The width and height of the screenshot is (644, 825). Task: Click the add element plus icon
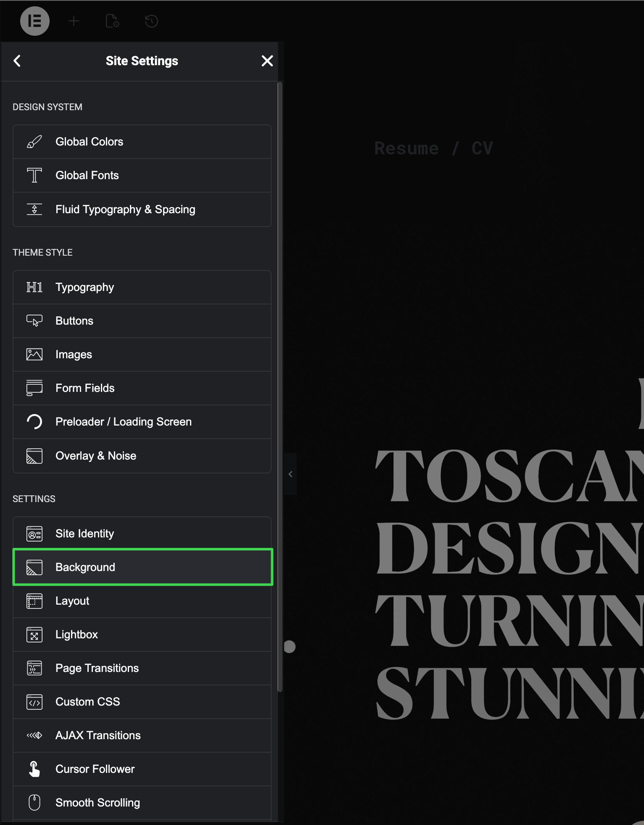pyautogui.click(x=74, y=21)
